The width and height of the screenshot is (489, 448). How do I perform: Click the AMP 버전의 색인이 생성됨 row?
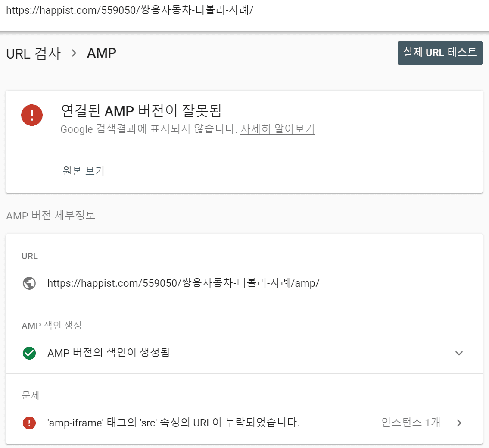click(x=109, y=353)
